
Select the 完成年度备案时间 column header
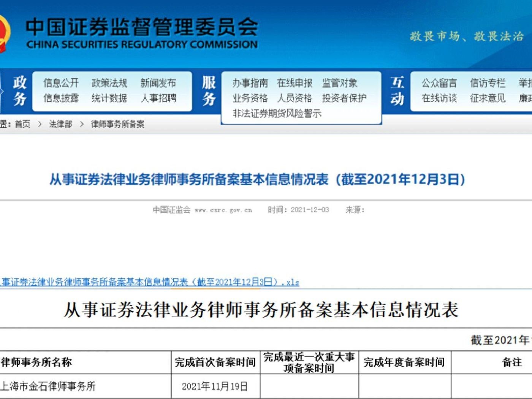click(404, 362)
